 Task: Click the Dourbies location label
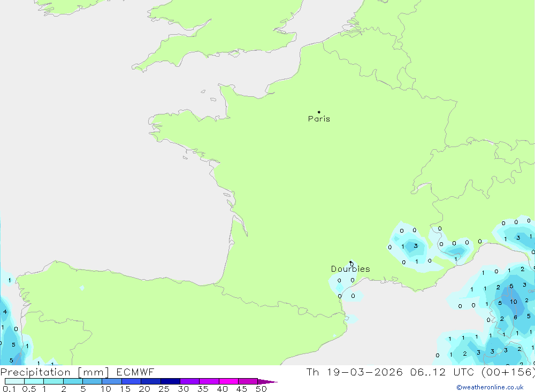(x=350, y=269)
